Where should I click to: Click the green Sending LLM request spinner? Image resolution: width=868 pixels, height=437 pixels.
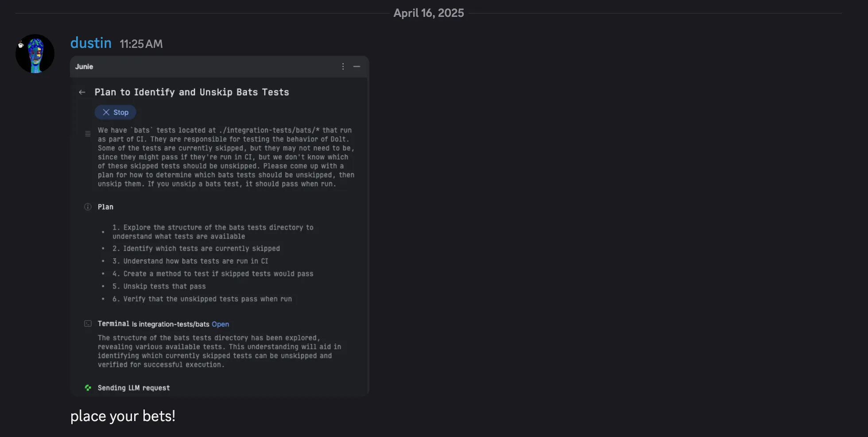pos(88,388)
